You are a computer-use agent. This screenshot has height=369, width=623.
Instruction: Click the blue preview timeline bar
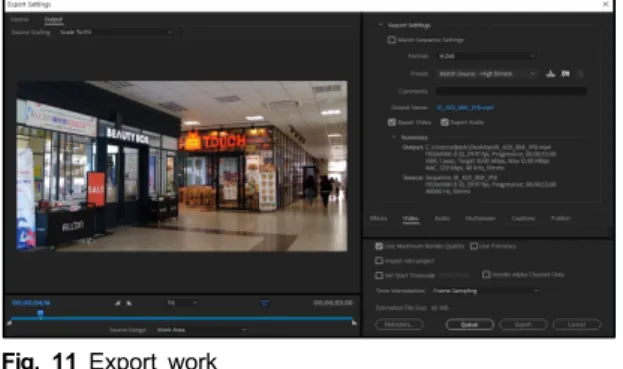click(x=182, y=319)
